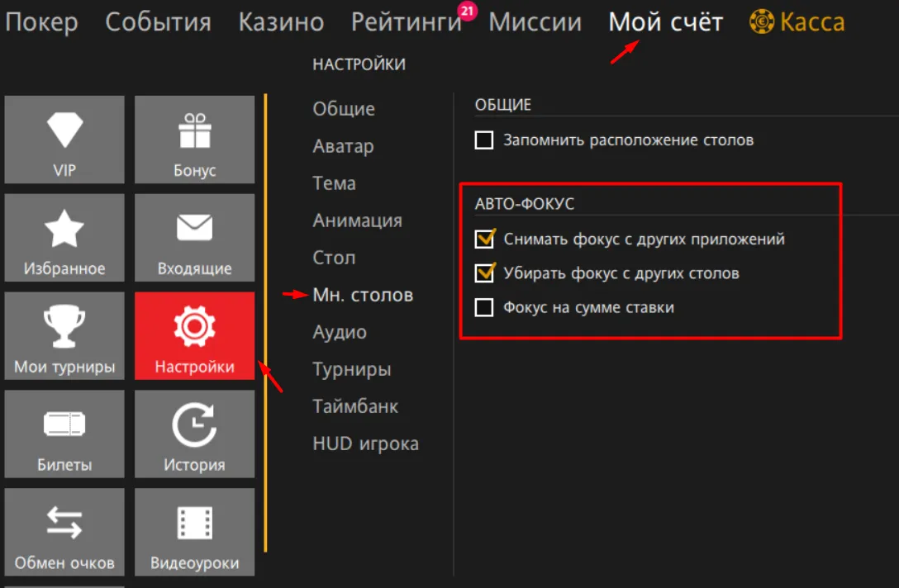Switch to Мой счёт tab
Screen dimensions: 899x588
[x=665, y=22]
